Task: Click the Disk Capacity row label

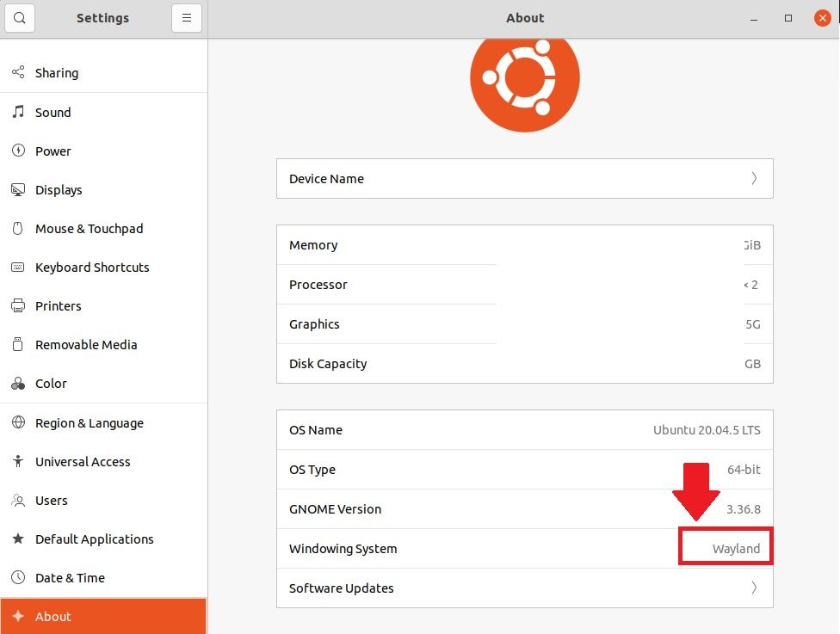Action: tap(328, 364)
